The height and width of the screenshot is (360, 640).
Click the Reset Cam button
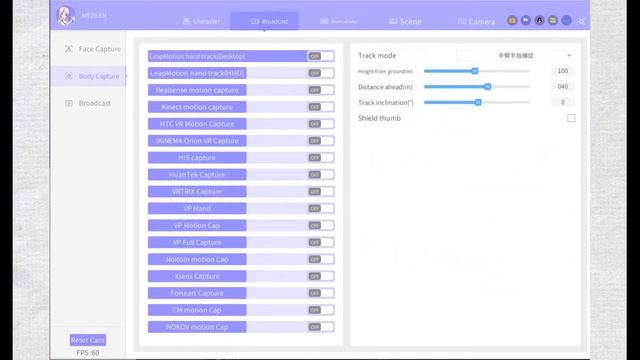88,340
